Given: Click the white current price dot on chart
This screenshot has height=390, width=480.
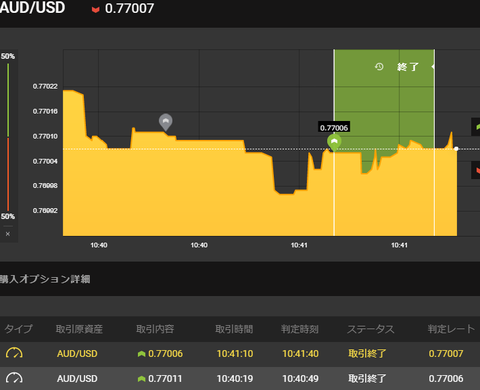Looking at the screenshot, I should pyautogui.click(x=456, y=149).
